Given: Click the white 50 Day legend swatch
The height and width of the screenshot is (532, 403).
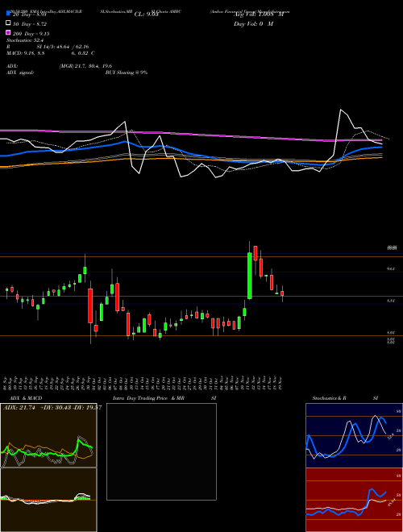Looking at the screenshot, I should [x=9, y=23].
